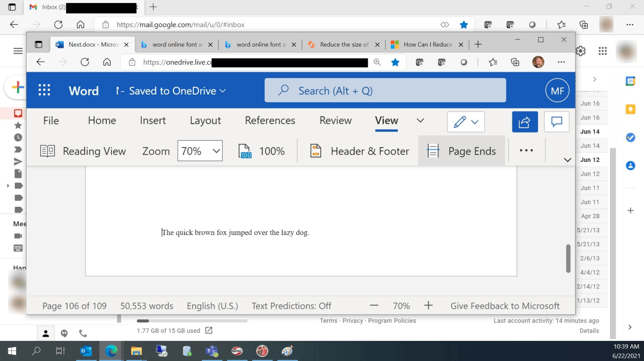Expand Gmail labels tree arrow
The height and width of the screenshot is (361, 644).
[8, 186]
